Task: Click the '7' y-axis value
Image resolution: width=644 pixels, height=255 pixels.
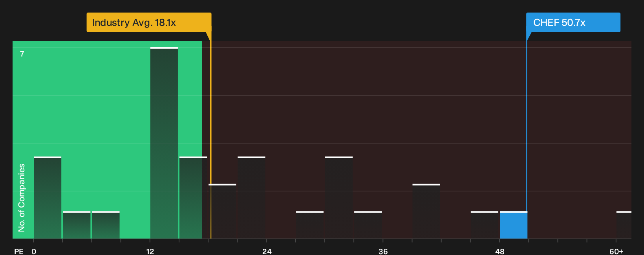Action: point(22,54)
